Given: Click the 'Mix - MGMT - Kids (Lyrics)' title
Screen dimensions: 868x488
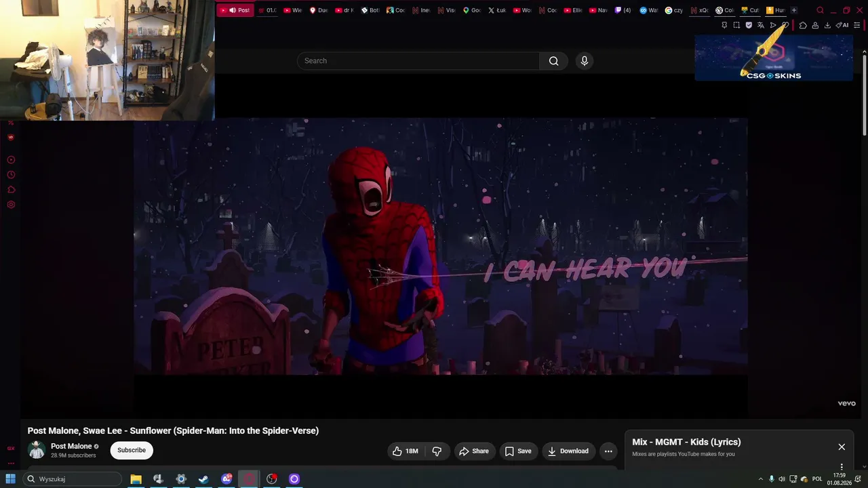Looking at the screenshot, I should tap(686, 442).
